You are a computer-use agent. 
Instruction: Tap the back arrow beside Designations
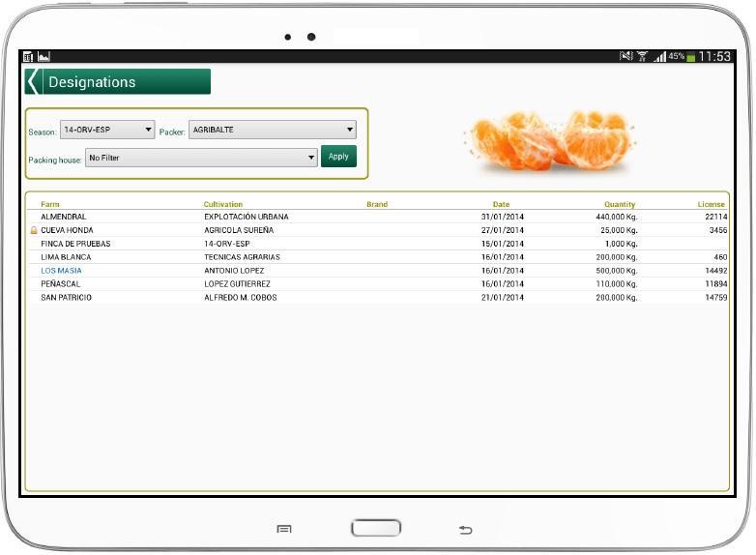pyautogui.click(x=33, y=81)
